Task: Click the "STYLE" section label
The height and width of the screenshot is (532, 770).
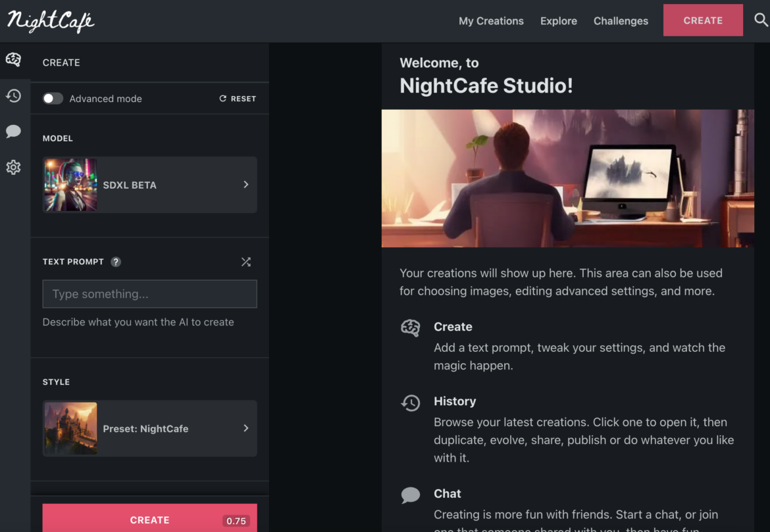Action: (x=56, y=382)
